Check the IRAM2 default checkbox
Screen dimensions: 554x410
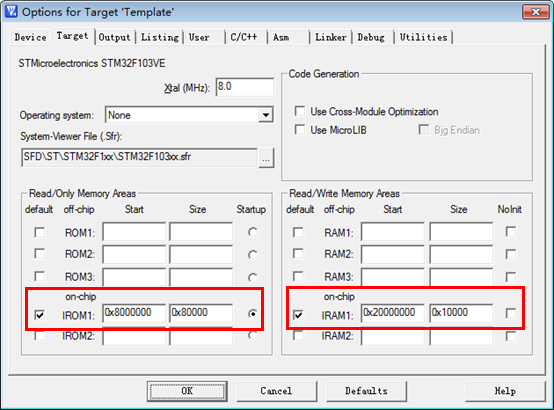click(x=298, y=335)
